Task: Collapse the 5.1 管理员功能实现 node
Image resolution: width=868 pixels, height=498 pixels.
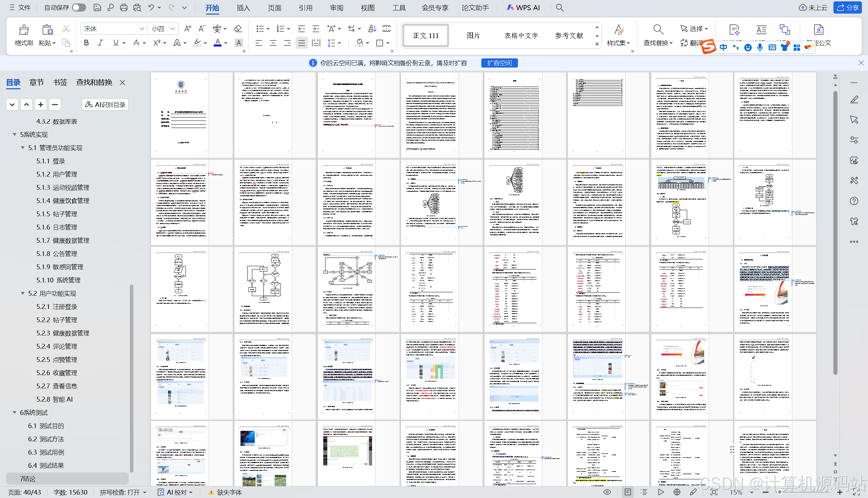Action: (23, 148)
